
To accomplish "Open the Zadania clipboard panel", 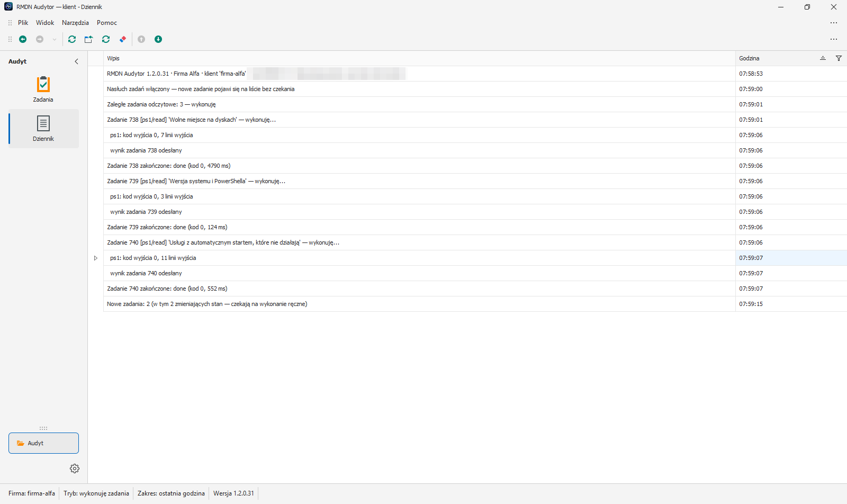I will tap(43, 89).
